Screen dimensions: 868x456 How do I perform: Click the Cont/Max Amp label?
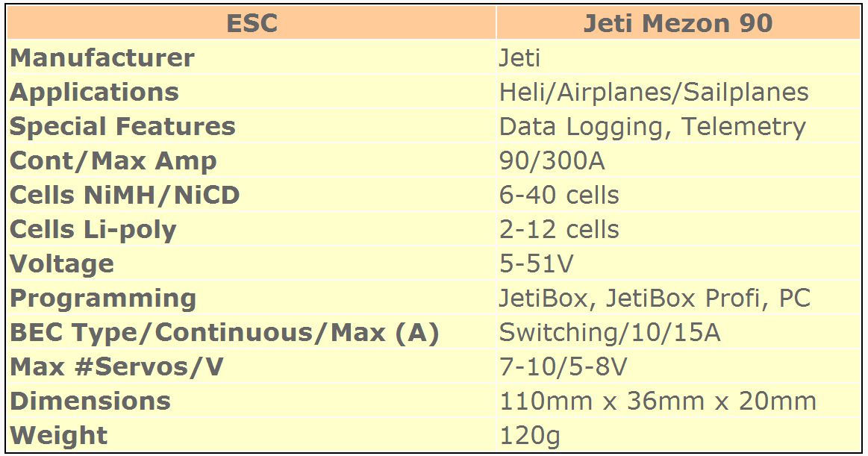click(113, 161)
